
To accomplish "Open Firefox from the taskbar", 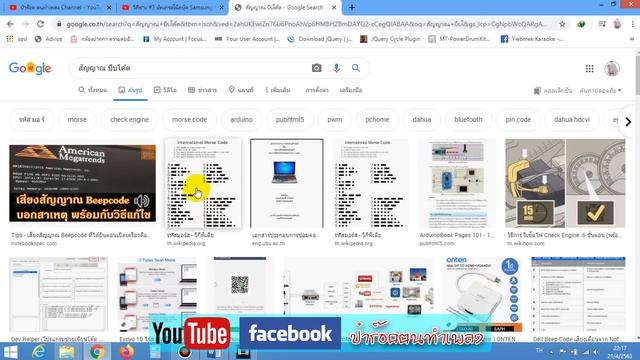I will tap(127, 351).
